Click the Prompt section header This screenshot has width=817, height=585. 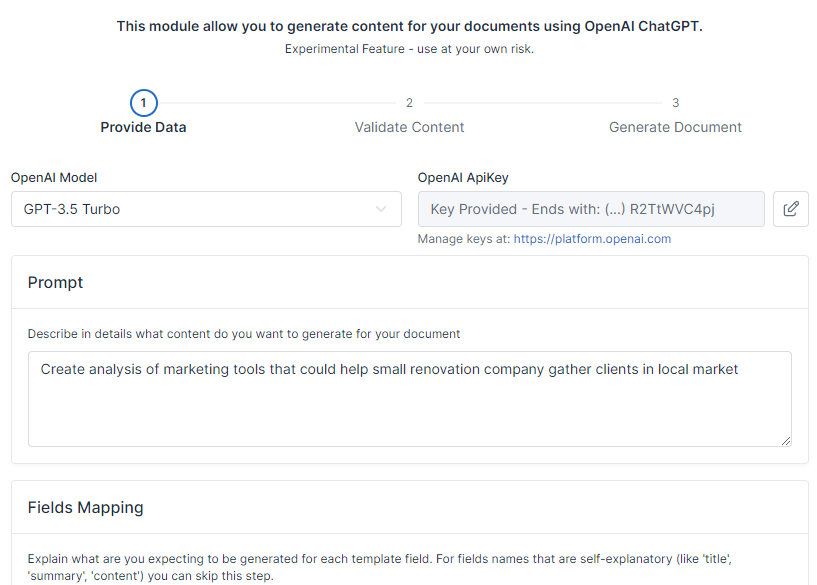(56, 282)
